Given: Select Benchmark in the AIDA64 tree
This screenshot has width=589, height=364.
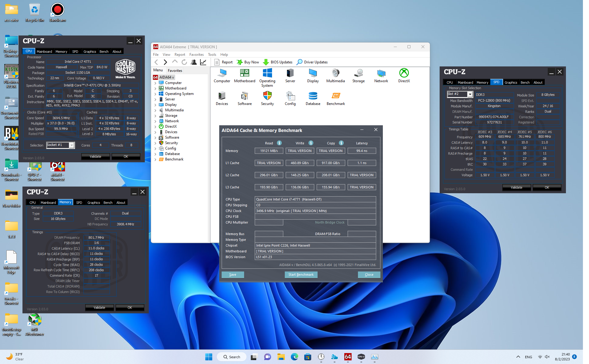Looking at the screenshot, I should point(174,159).
